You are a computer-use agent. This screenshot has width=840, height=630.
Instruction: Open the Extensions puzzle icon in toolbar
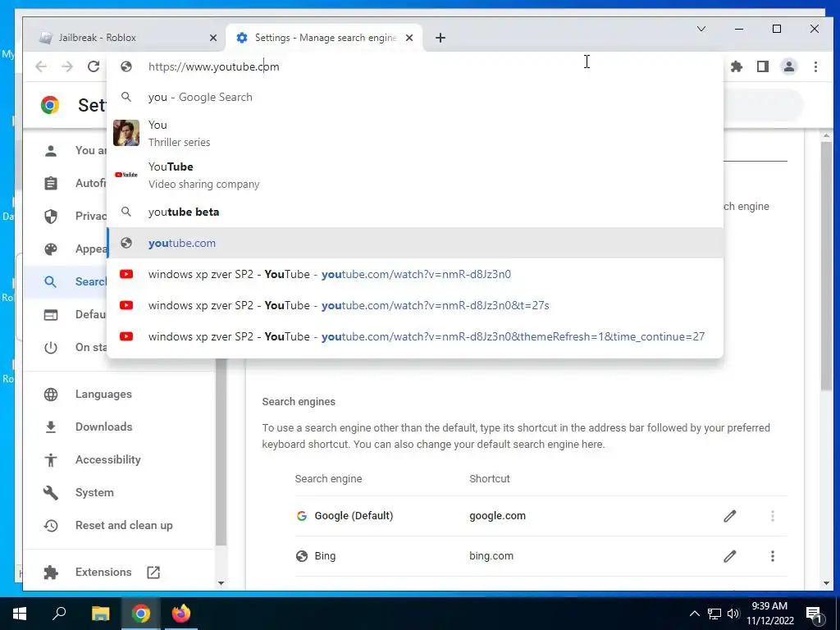(737, 66)
